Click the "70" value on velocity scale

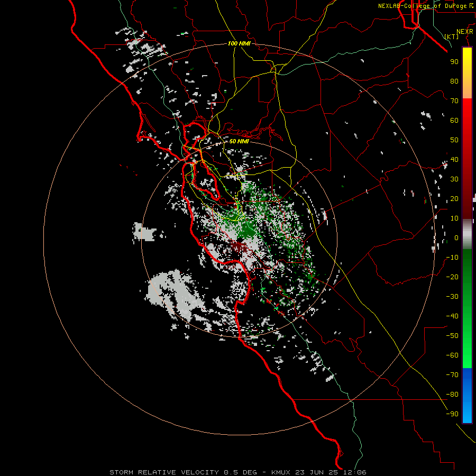pyautogui.click(x=454, y=101)
